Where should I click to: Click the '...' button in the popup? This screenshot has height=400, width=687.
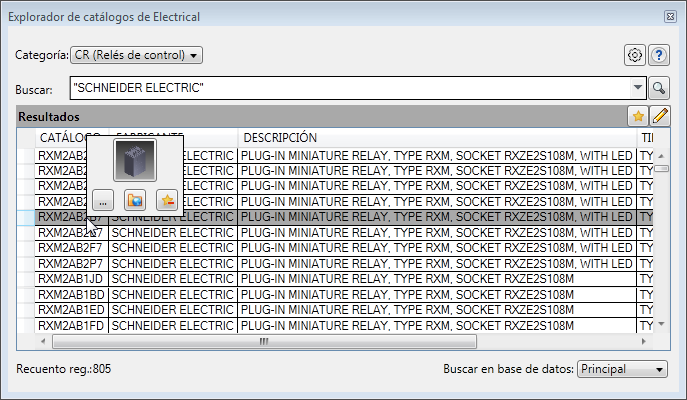coord(103,201)
